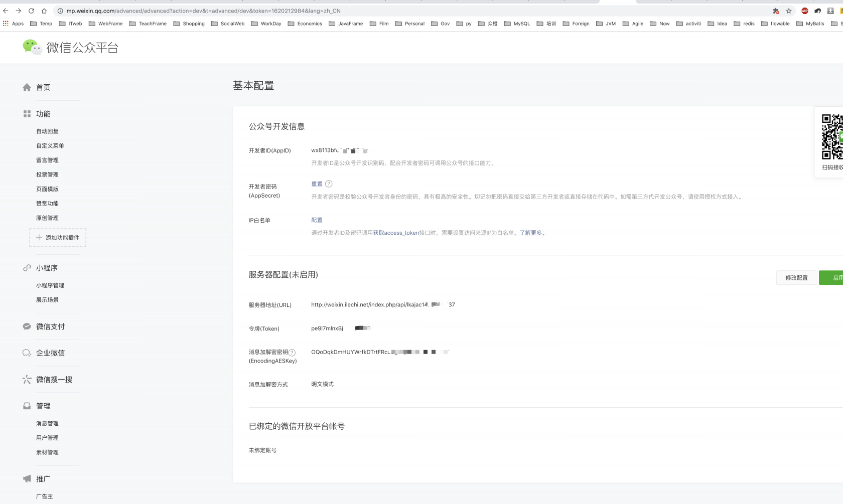
Task: Open the ABP adblock extension icon
Action: click(x=805, y=11)
